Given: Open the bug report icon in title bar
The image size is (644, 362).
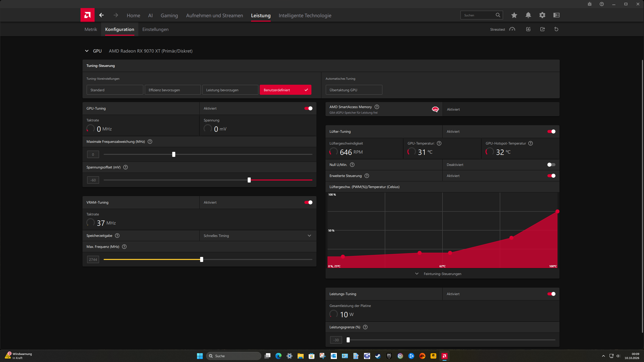Looking at the screenshot, I should tap(590, 4).
